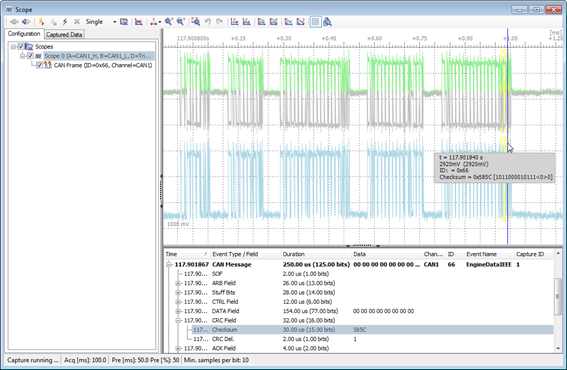Click the red measurement cursor toolbar icon
This screenshot has height=370, width=567.
click(x=138, y=22)
